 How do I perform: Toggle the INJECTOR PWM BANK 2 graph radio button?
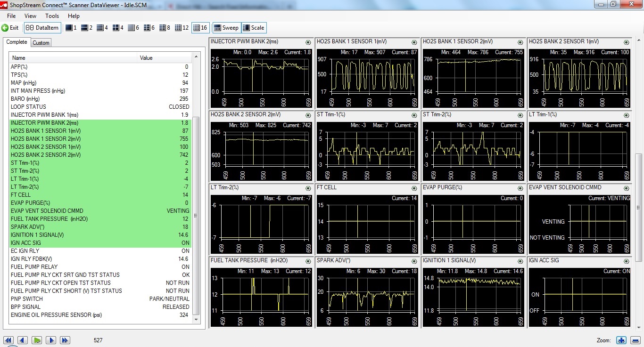(x=308, y=42)
